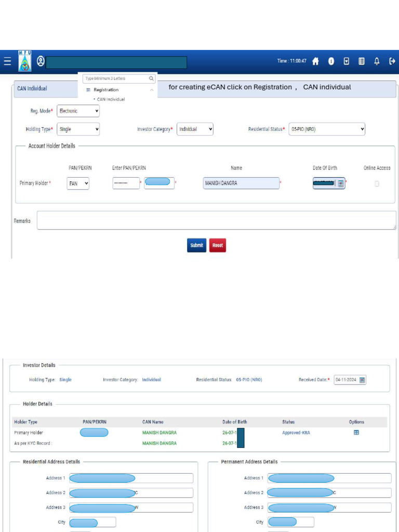
Task: Open the Received Date calendar icon
Action: [x=362, y=380]
